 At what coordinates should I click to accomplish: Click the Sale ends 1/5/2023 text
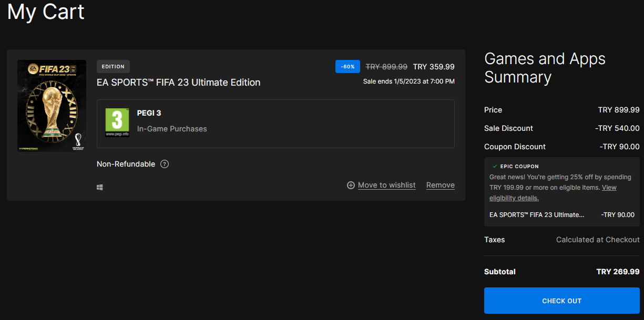(x=409, y=81)
